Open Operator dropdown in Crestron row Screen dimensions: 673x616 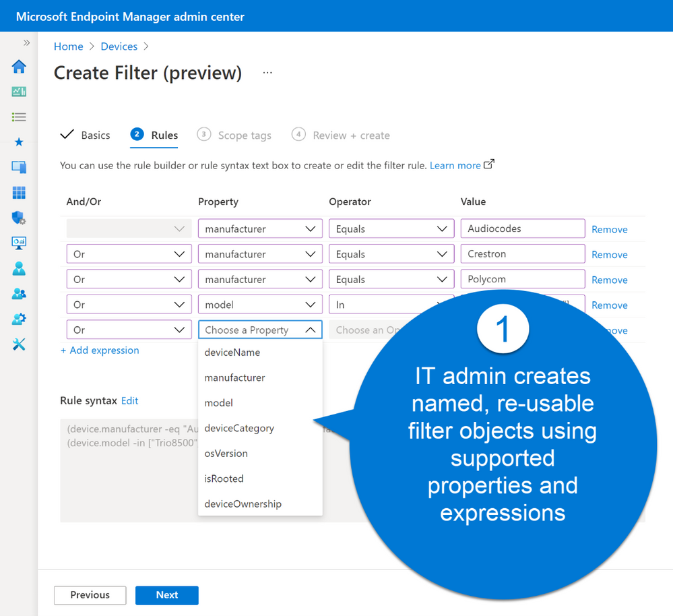pyautogui.click(x=391, y=254)
